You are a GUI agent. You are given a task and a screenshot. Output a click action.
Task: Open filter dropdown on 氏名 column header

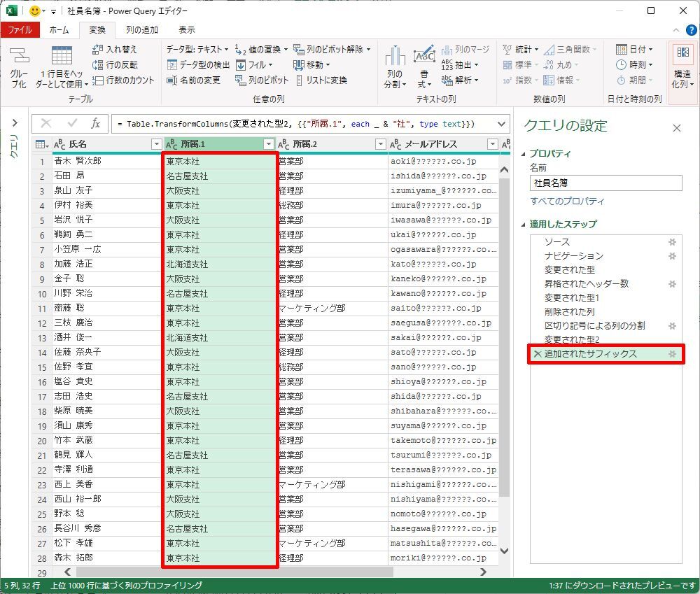pyautogui.click(x=156, y=144)
